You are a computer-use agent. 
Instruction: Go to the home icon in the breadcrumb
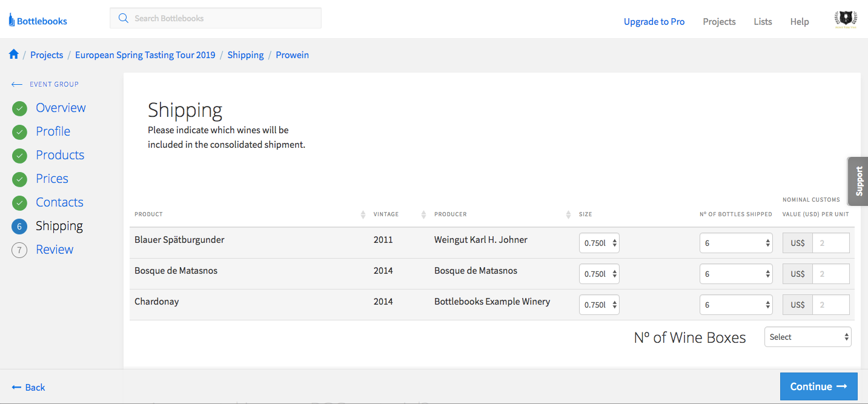tap(14, 55)
